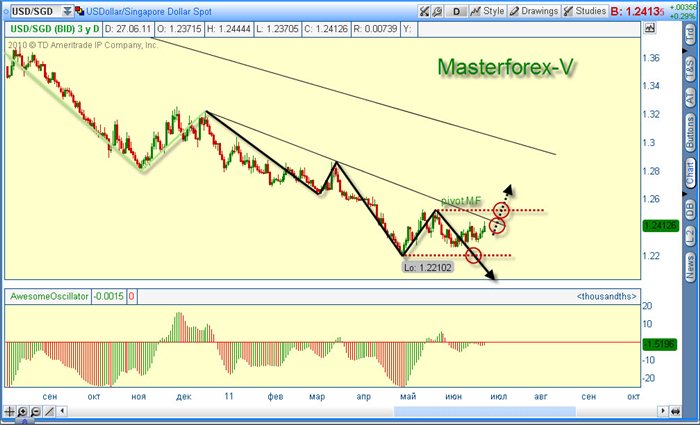Open the symbol selector dropdown arrow
The height and width of the screenshot is (425, 700).
click(67, 12)
